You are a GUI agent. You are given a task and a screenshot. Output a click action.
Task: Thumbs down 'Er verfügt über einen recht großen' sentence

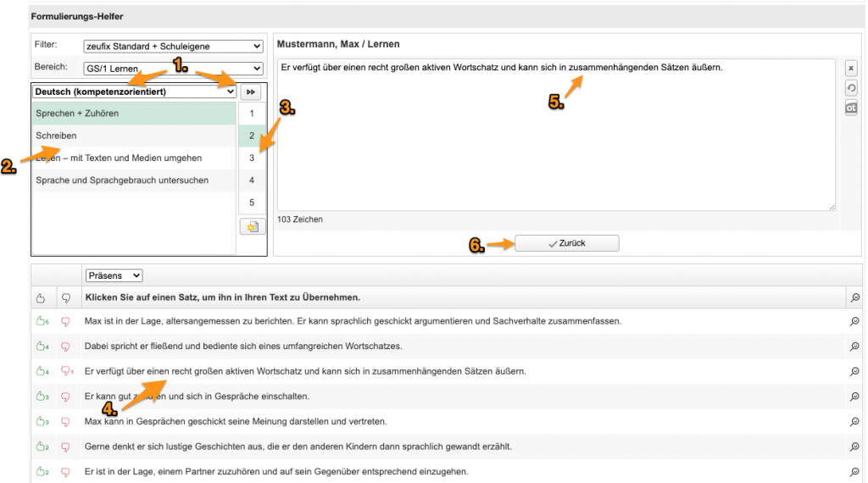point(66,371)
